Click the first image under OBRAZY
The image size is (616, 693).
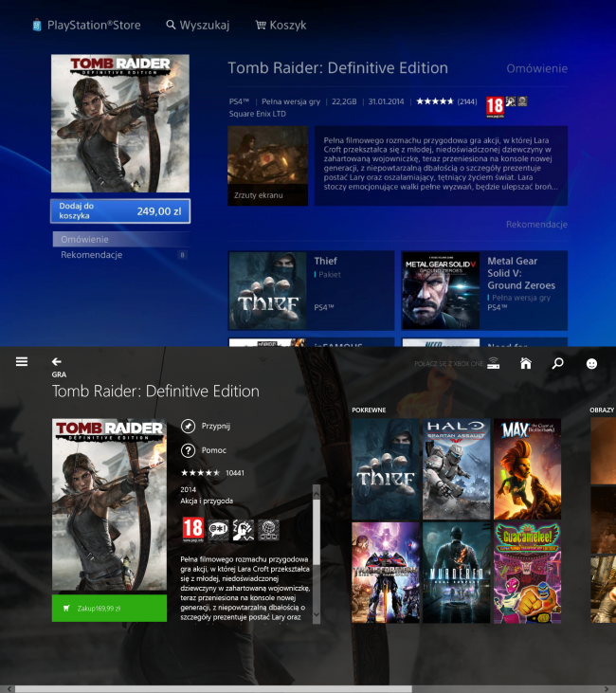pyautogui.click(x=603, y=451)
